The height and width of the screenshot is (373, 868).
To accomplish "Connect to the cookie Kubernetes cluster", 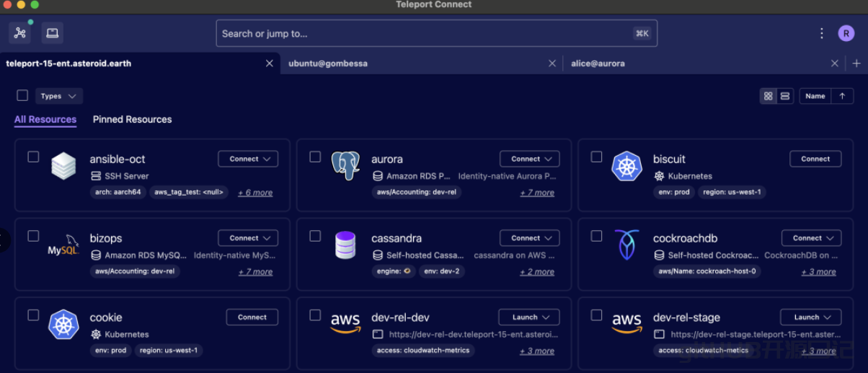I will pos(252,317).
